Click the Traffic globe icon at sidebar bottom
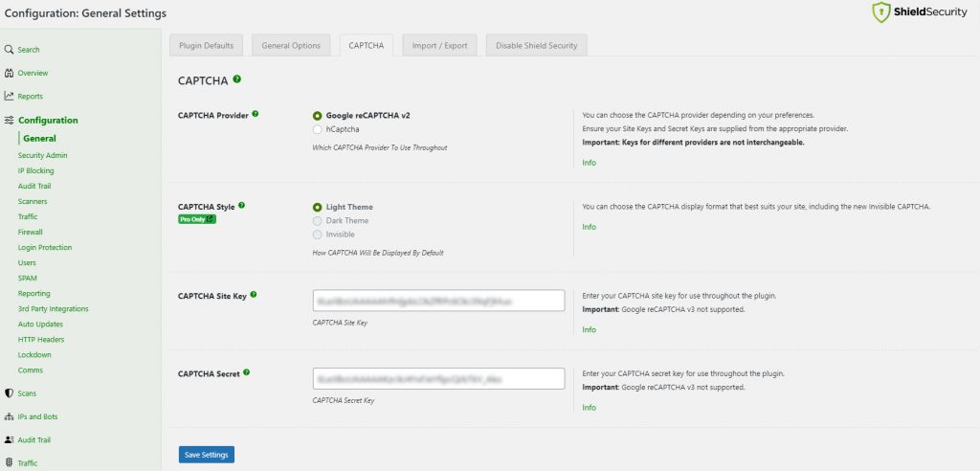Screen dimensions: 980x471 (x=9, y=463)
